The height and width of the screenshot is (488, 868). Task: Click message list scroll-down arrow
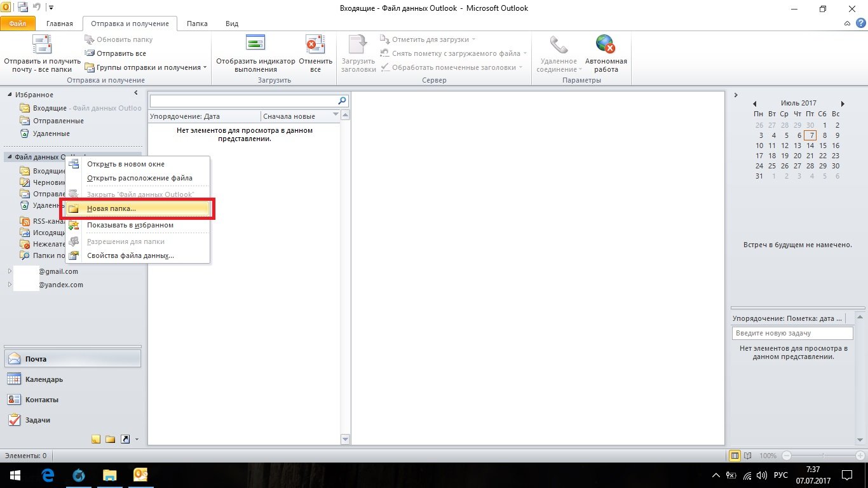click(346, 439)
